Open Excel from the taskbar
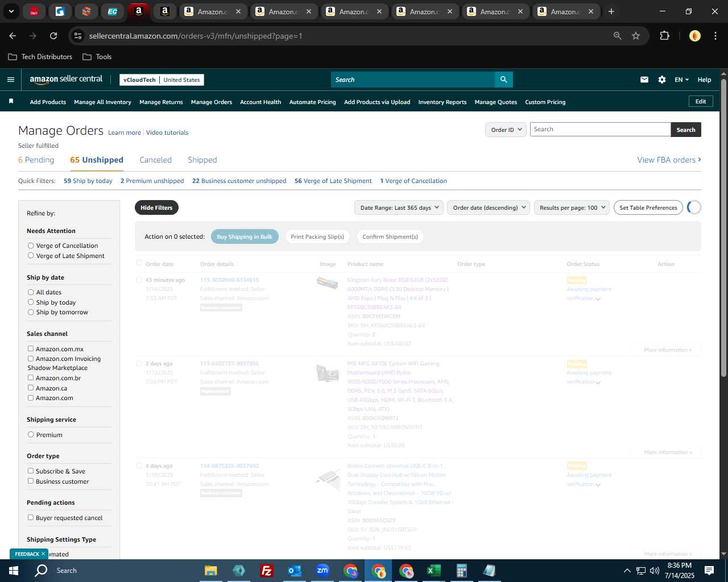 pyautogui.click(x=433, y=571)
